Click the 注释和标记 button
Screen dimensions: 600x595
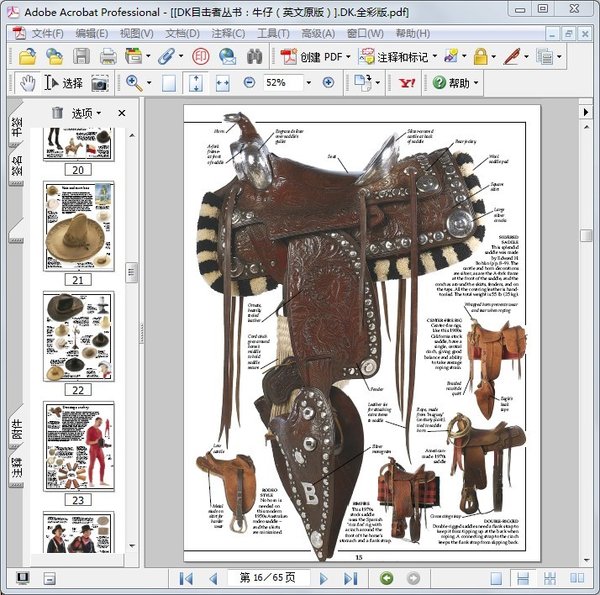(397, 57)
